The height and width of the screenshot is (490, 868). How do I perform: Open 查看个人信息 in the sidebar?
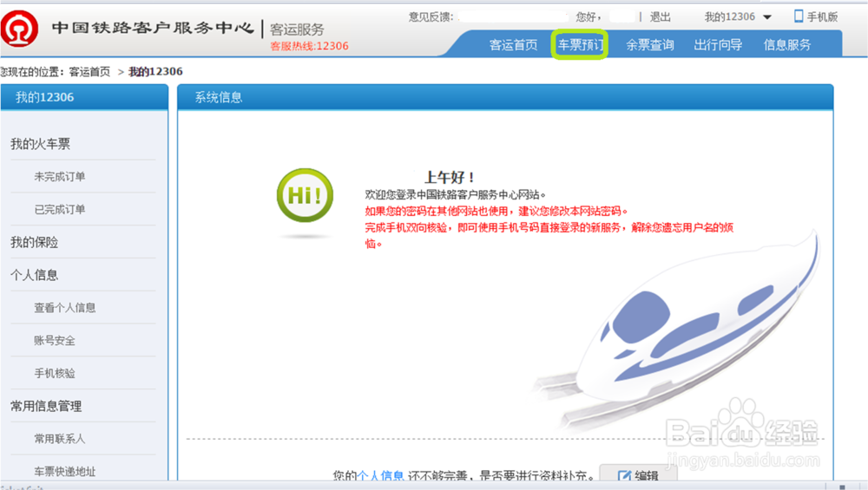[65, 308]
